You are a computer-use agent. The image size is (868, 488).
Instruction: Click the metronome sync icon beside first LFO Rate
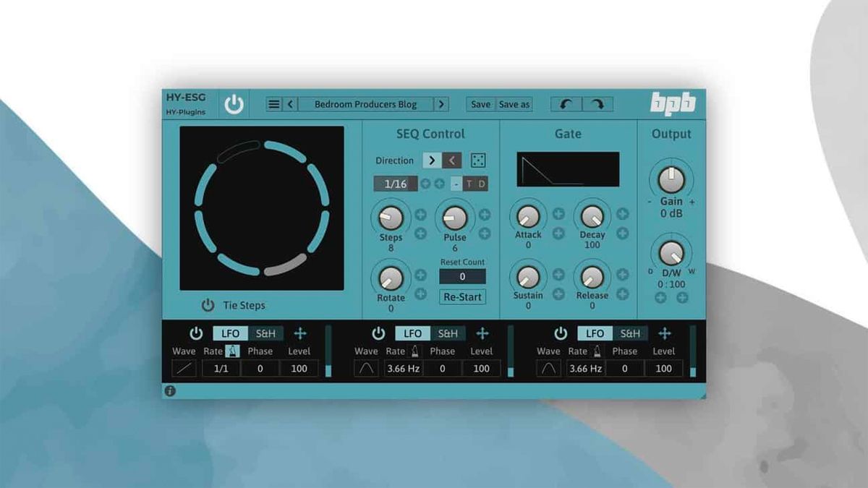[x=231, y=349]
